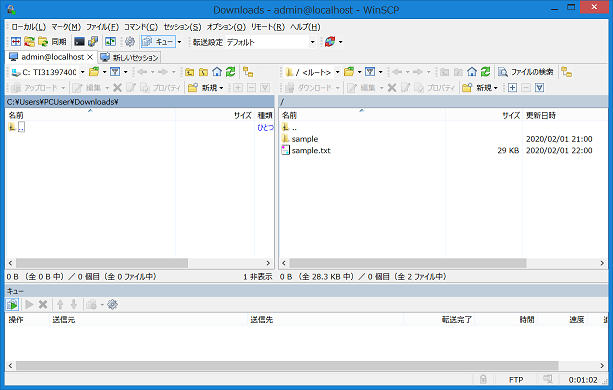The image size is (613, 390).
Task: Select local parent directory '..' entry
Action: pyautogui.click(x=21, y=127)
